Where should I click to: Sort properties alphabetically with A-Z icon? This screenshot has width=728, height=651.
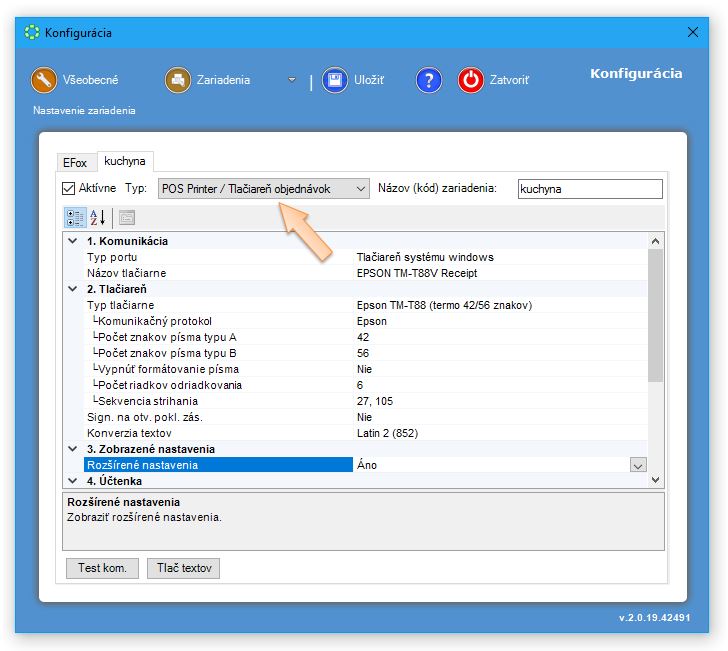(x=98, y=217)
